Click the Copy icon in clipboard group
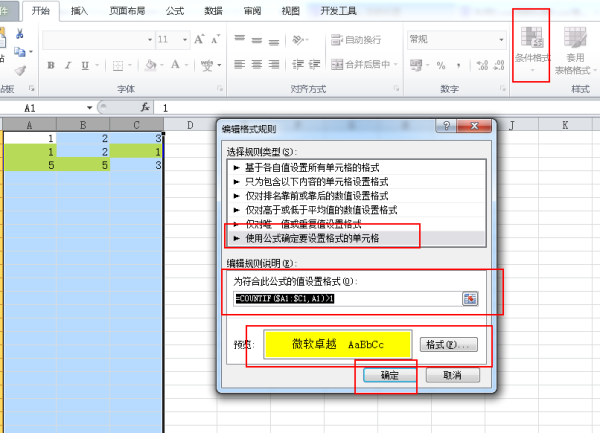The width and height of the screenshot is (600, 433). click(x=19, y=52)
